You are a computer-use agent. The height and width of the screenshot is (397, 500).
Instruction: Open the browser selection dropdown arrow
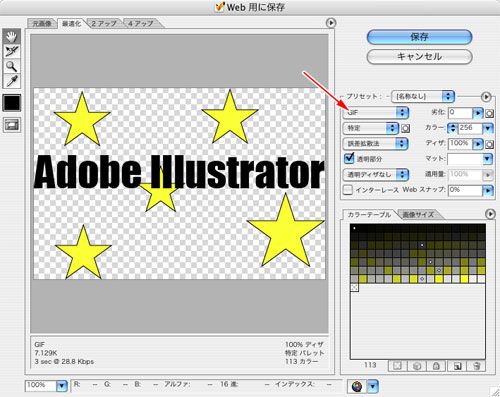tap(373, 387)
